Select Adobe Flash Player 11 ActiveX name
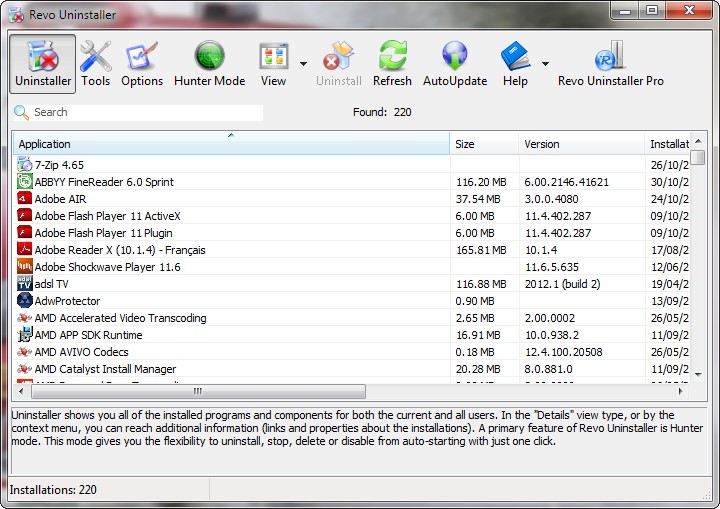The image size is (720, 509). (x=107, y=216)
